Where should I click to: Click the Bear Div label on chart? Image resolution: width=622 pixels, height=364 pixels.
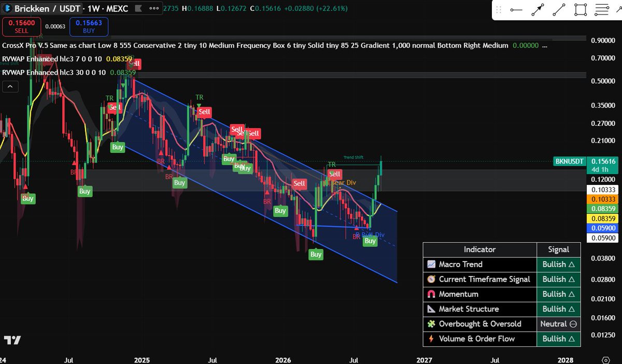click(x=344, y=182)
